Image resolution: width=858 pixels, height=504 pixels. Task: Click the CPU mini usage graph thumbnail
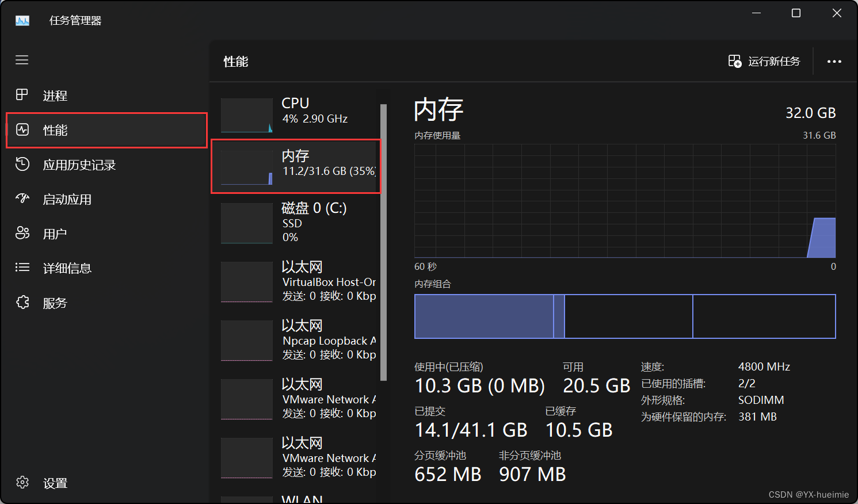pos(247,115)
